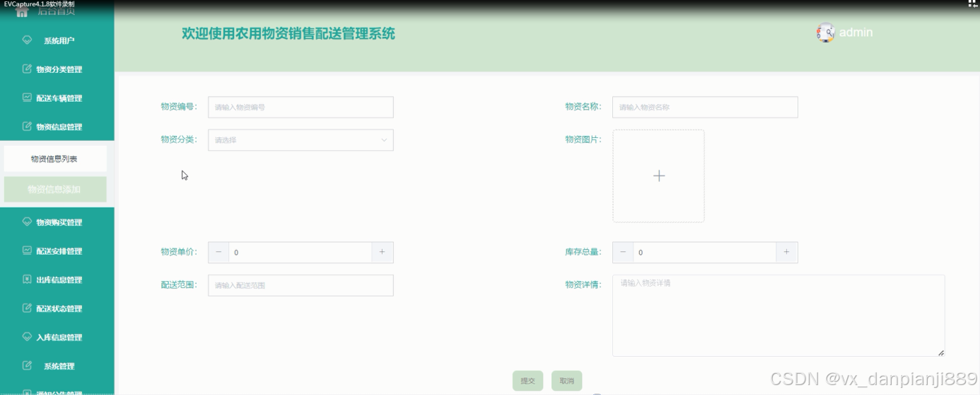The height and width of the screenshot is (395, 980).
Task: Click into the 物资详情 textarea
Action: (x=778, y=315)
